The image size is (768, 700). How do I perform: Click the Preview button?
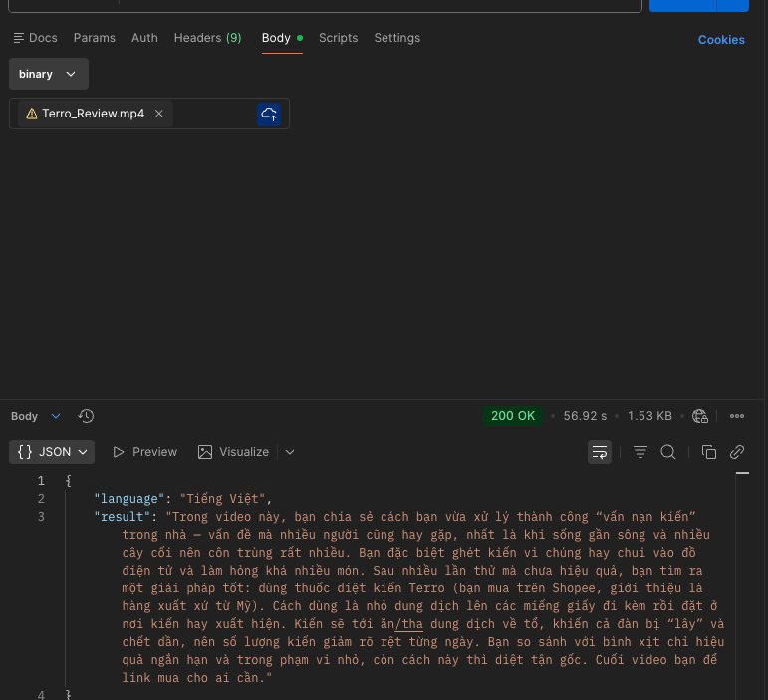[144, 452]
